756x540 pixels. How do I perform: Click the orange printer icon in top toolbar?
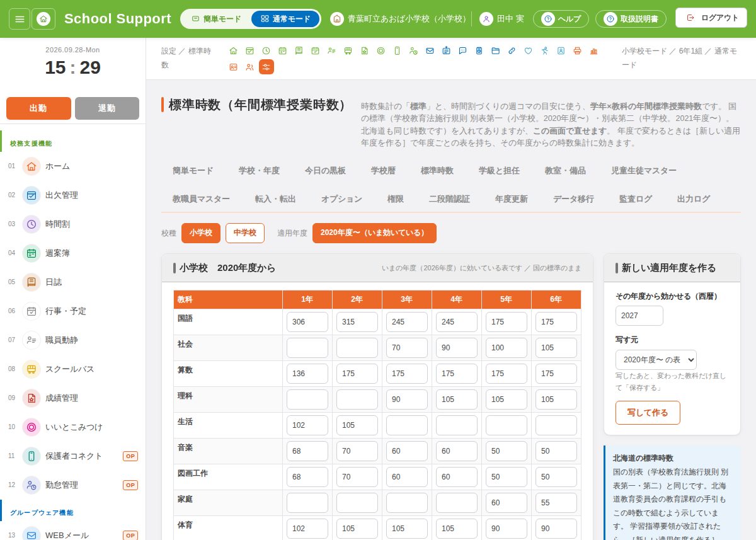click(x=577, y=51)
